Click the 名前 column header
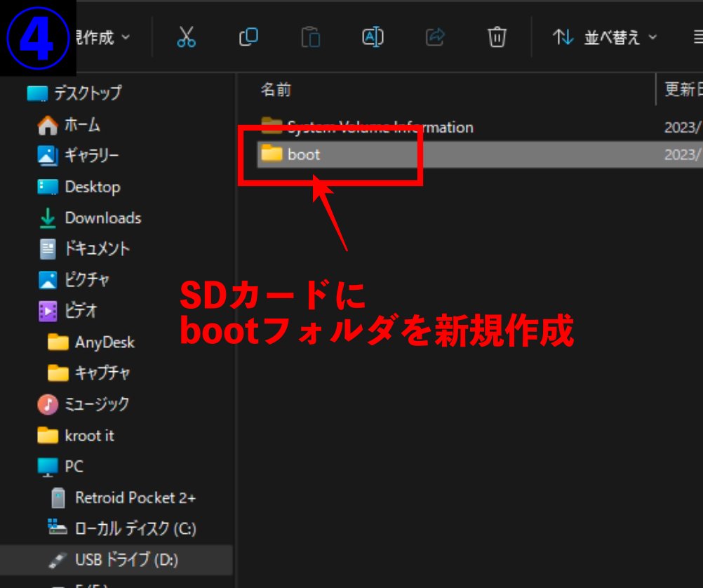703x588 pixels. coord(276,90)
